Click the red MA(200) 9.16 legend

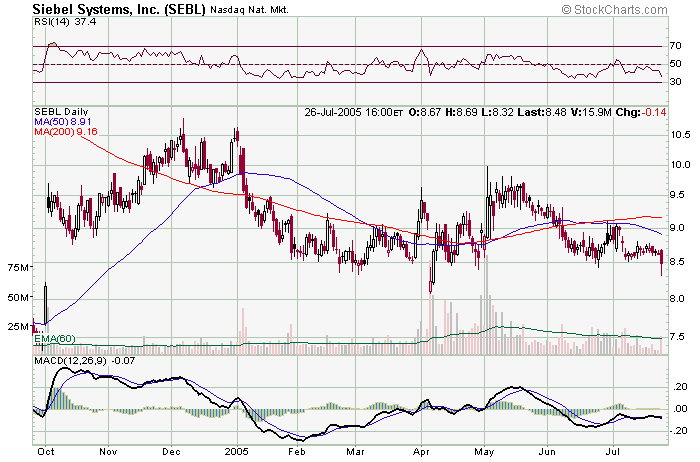click(x=66, y=132)
